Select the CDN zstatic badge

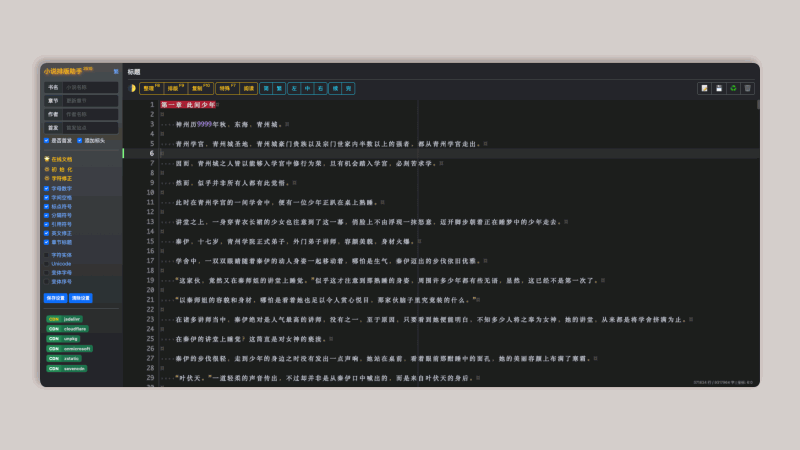point(64,359)
